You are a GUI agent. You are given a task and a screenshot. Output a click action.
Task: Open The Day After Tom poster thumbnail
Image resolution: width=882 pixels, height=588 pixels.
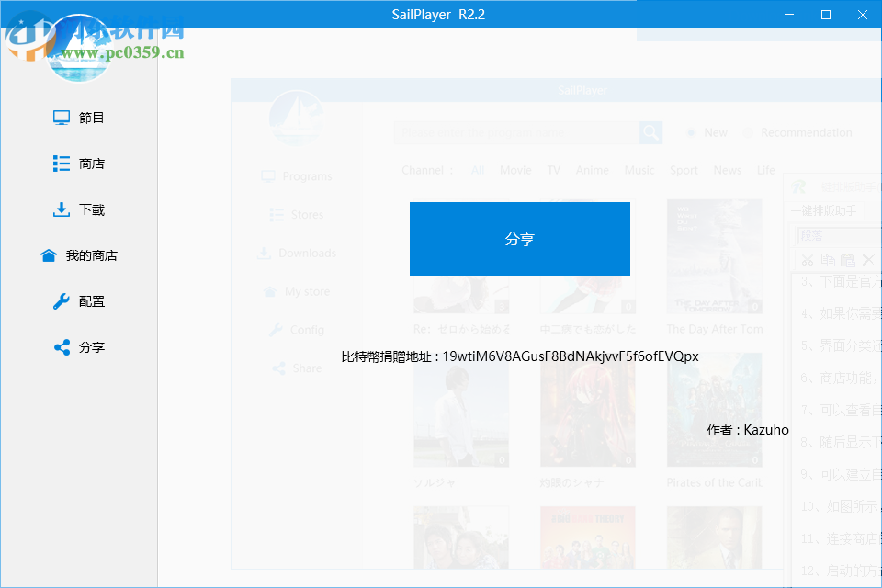point(714,255)
